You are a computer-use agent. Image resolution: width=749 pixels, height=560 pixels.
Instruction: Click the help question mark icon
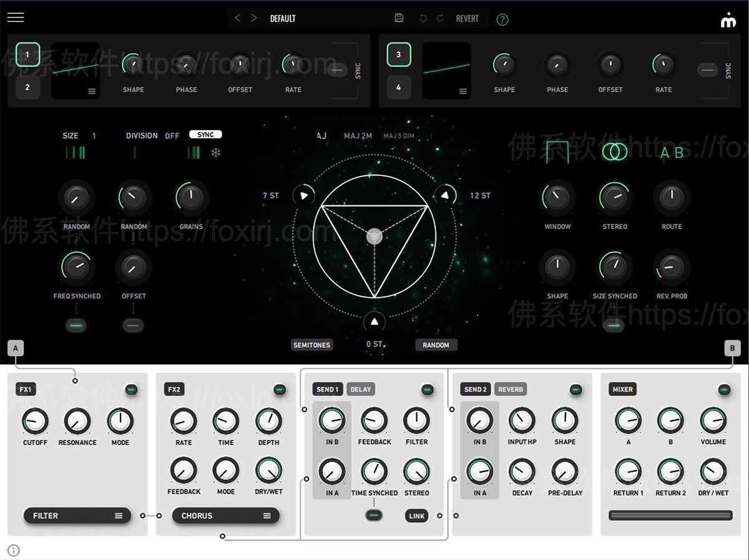pos(502,19)
